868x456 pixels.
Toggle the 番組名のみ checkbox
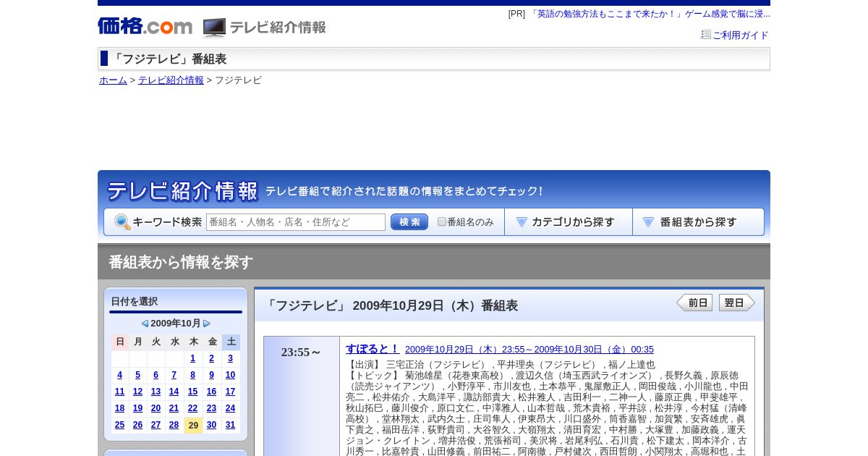[x=442, y=222]
